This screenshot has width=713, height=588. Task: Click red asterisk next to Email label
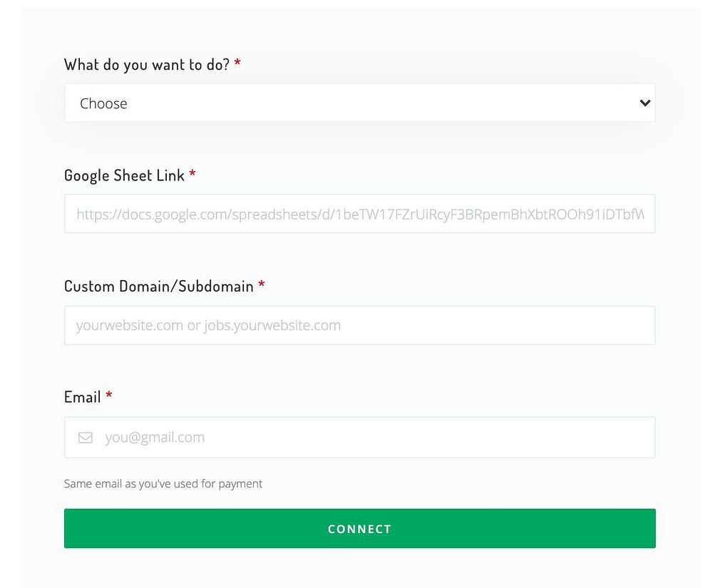click(109, 396)
